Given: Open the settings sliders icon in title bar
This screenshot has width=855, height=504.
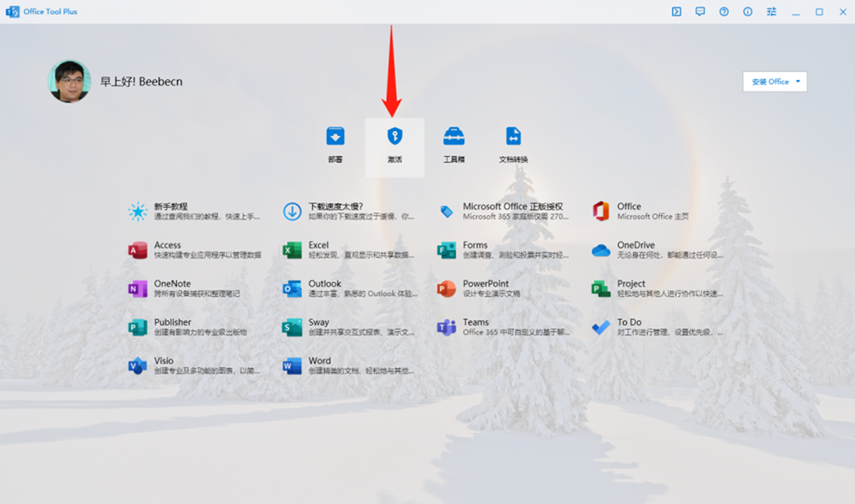Looking at the screenshot, I should (771, 12).
